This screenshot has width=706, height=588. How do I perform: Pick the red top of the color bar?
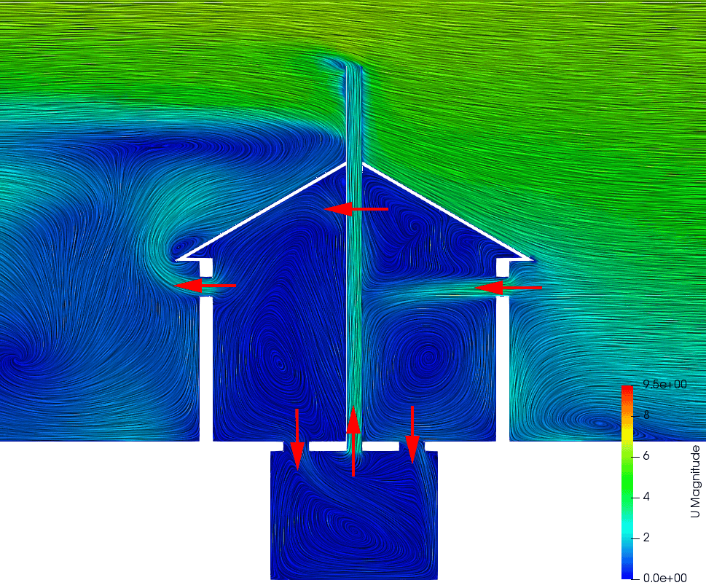tap(627, 391)
